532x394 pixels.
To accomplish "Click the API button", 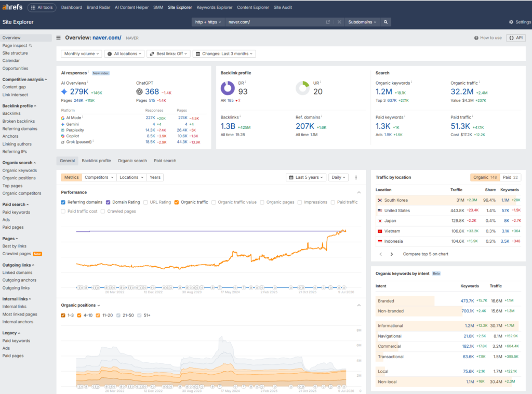I will coord(516,37).
